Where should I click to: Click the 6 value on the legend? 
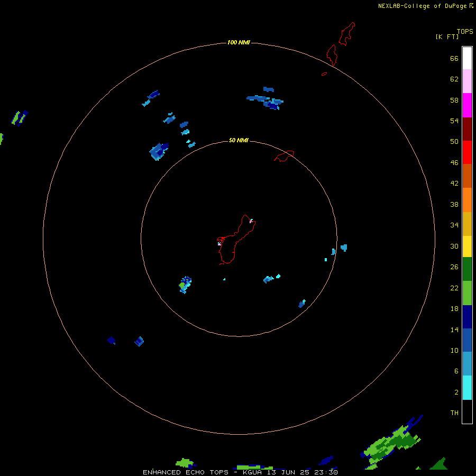click(456, 371)
